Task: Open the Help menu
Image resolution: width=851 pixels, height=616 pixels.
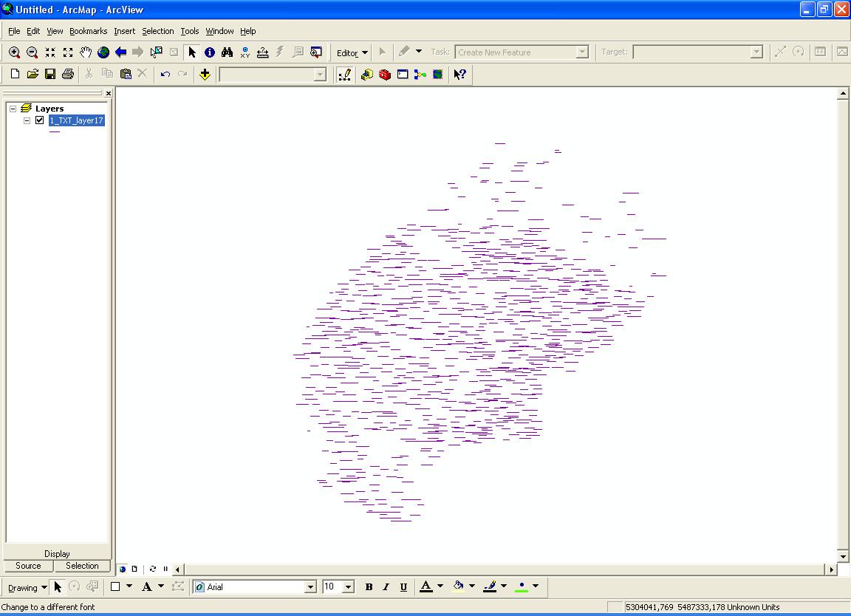Action: [x=248, y=31]
